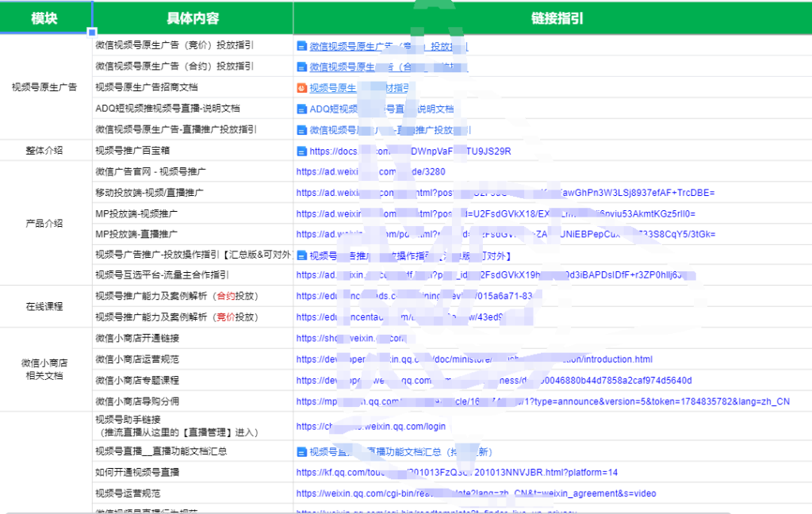Screen dimensions: 812x514
Task: Select the 微信小商店 相关文档 cell
Action: [45, 370]
